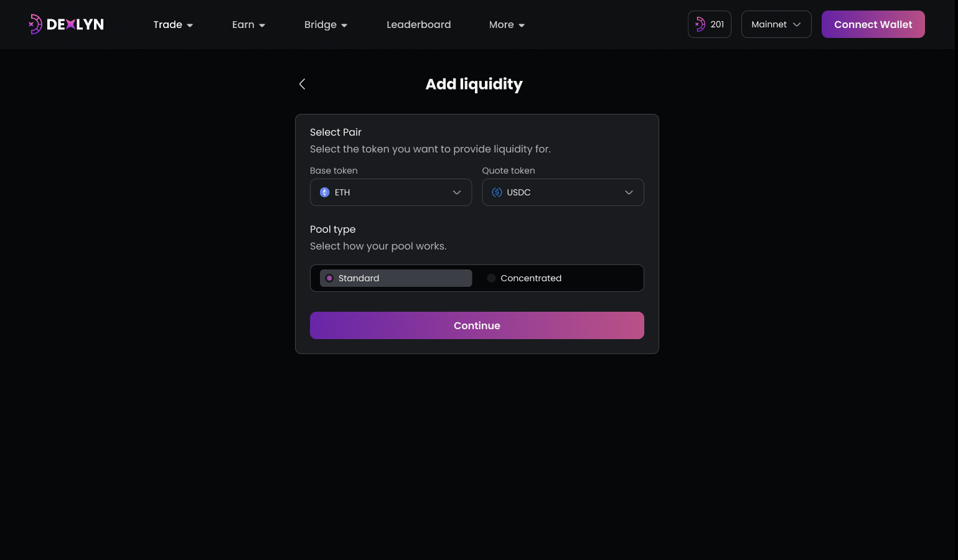
Task: Open the More menu
Action: coord(506,24)
